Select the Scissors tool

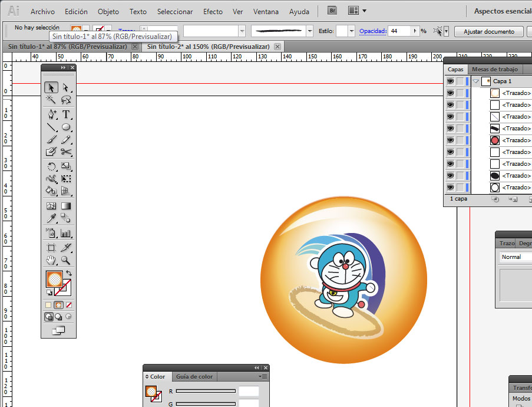[66, 152]
